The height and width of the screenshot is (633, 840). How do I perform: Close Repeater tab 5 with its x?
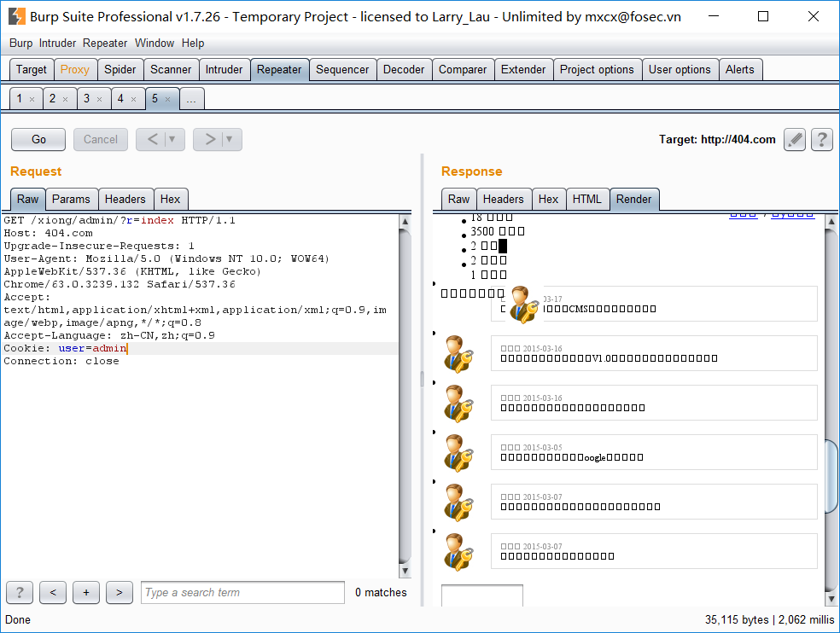[167, 99]
